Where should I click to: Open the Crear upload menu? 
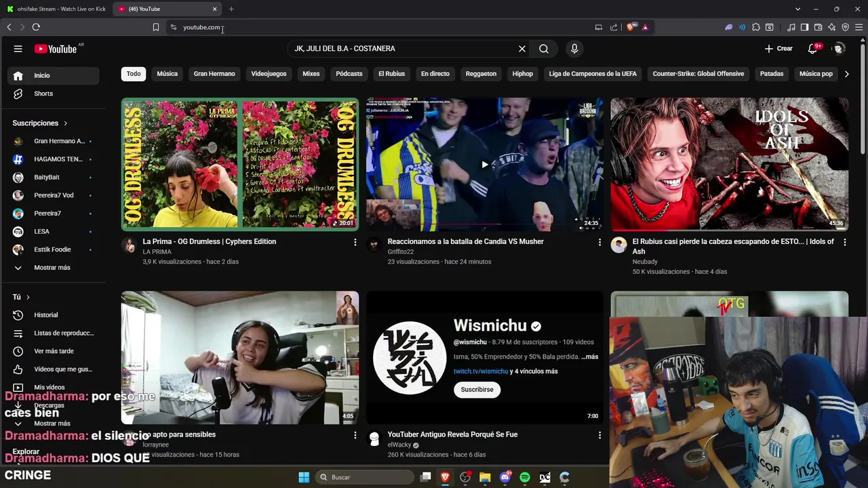coord(778,49)
